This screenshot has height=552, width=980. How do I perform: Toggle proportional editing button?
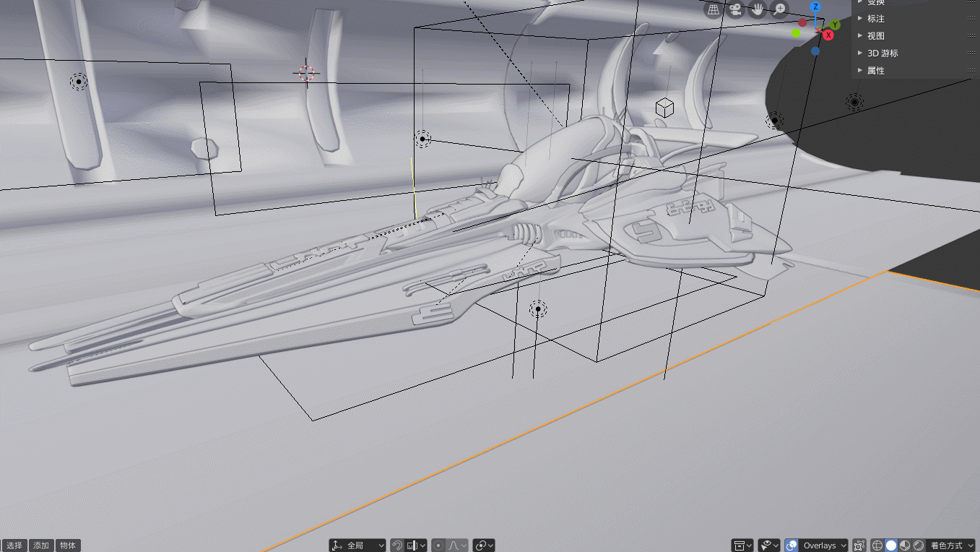coord(439,545)
